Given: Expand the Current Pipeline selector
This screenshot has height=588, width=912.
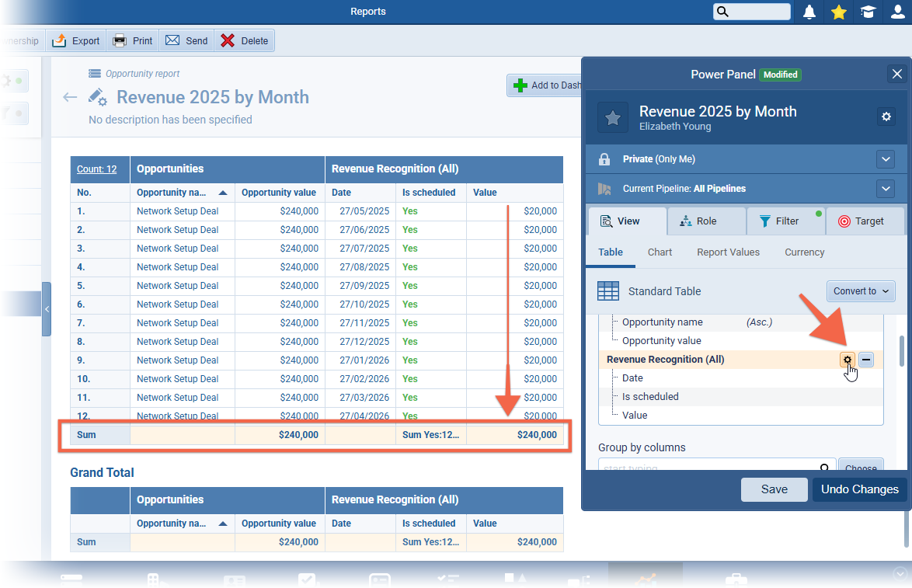Looking at the screenshot, I should [x=885, y=189].
